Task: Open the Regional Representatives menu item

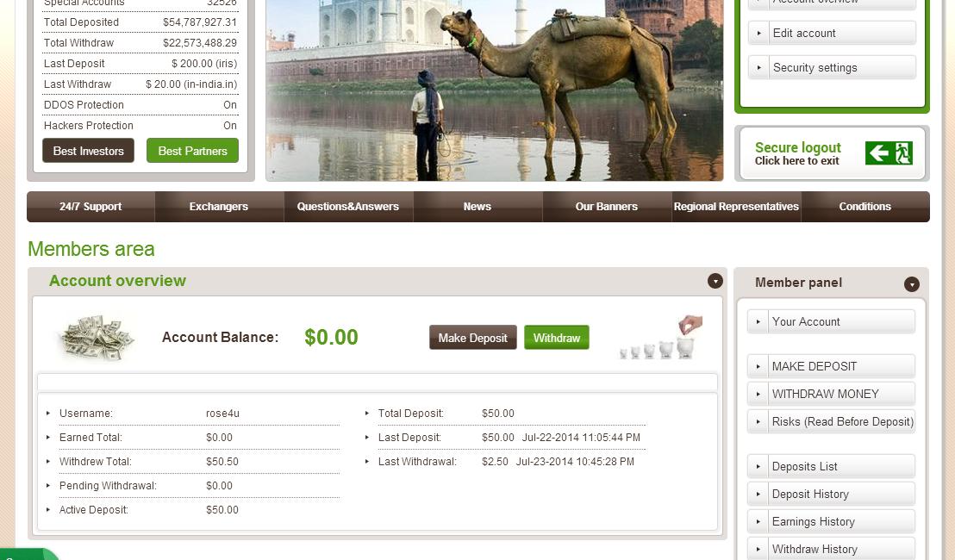Action: pos(736,207)
